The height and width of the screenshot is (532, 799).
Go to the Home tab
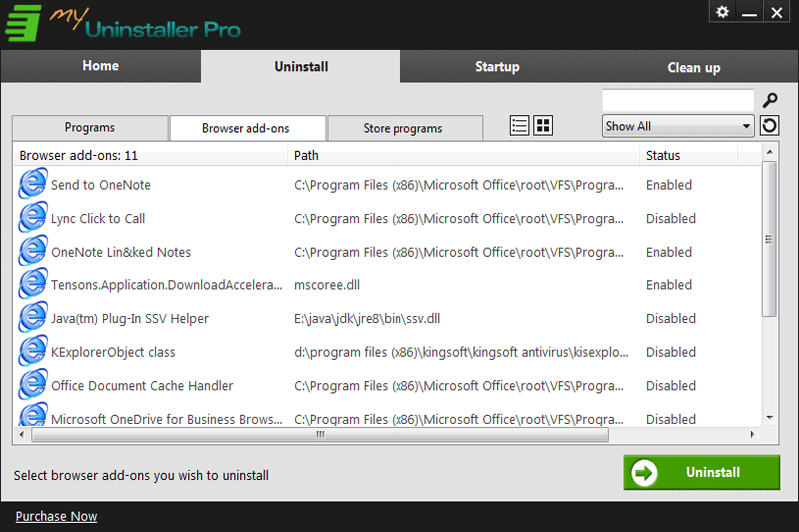click(x=101, y=66)
